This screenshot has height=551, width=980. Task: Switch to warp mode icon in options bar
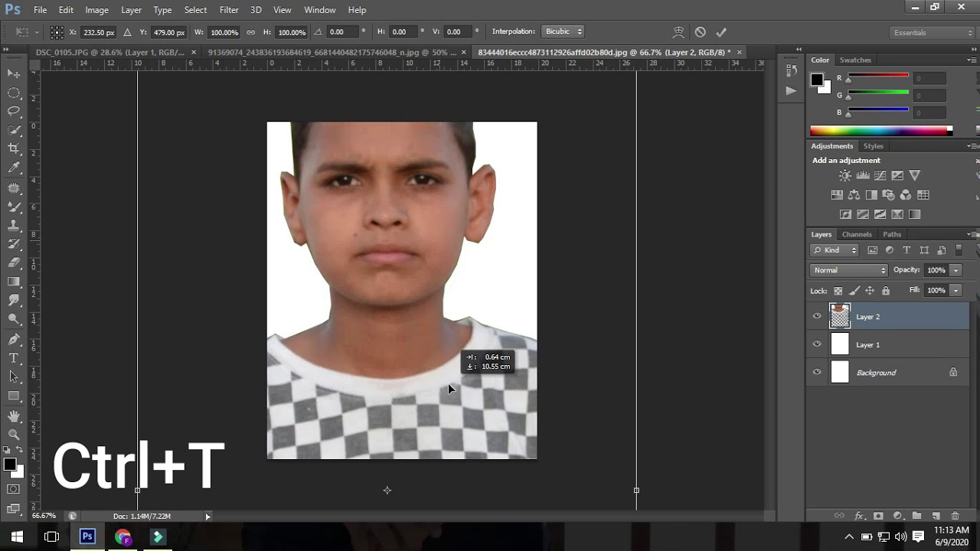(x=678, y=32)
